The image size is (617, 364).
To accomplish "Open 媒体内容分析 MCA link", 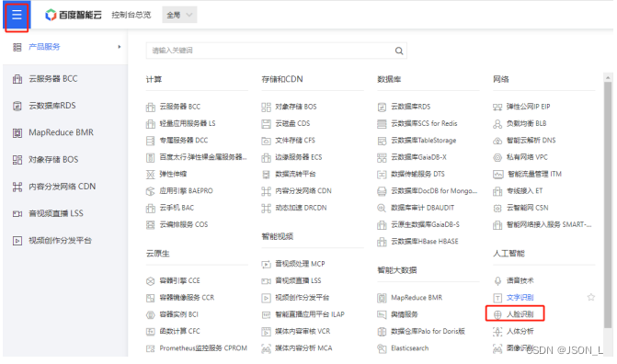I will (303, 348).
